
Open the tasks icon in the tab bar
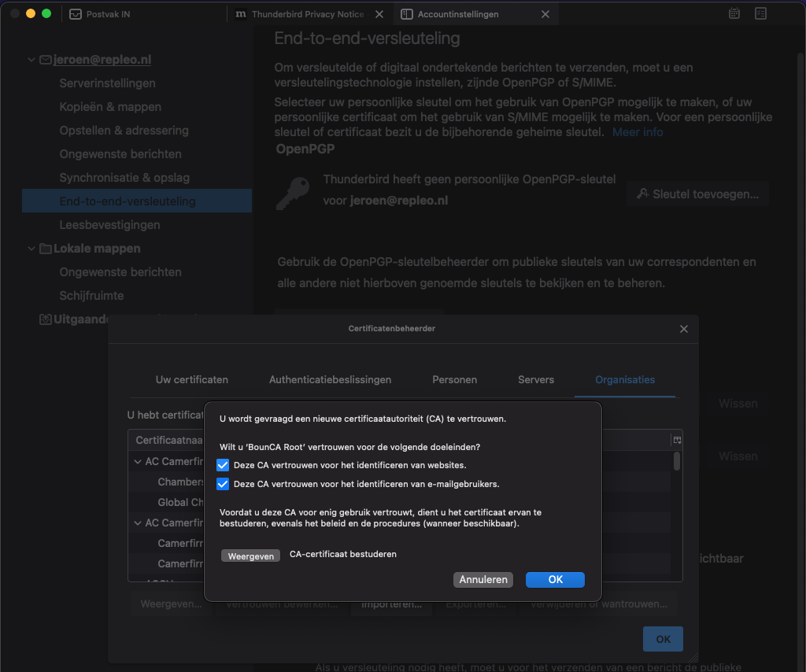761,14
